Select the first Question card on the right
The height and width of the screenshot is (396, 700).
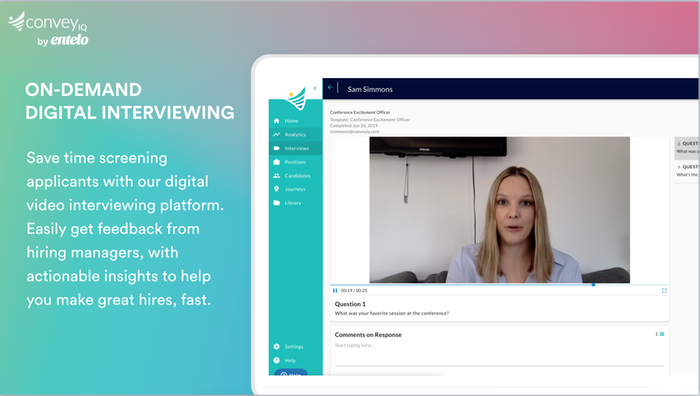(x=687, y=147)
